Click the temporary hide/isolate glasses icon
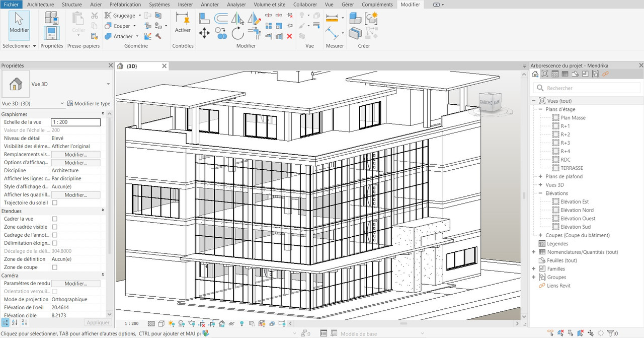The image size is (644, 338). (x=231, y=323)
